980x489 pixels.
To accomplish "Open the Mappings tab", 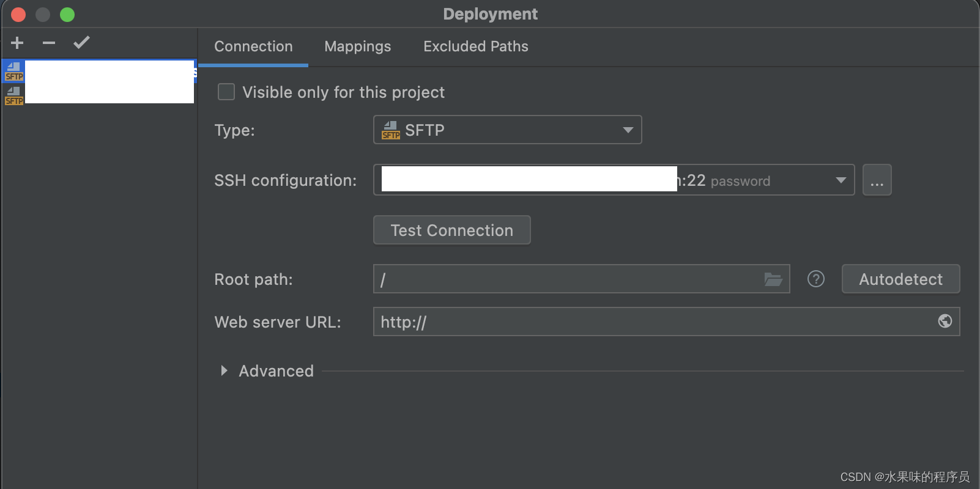I will coord(358,46).
